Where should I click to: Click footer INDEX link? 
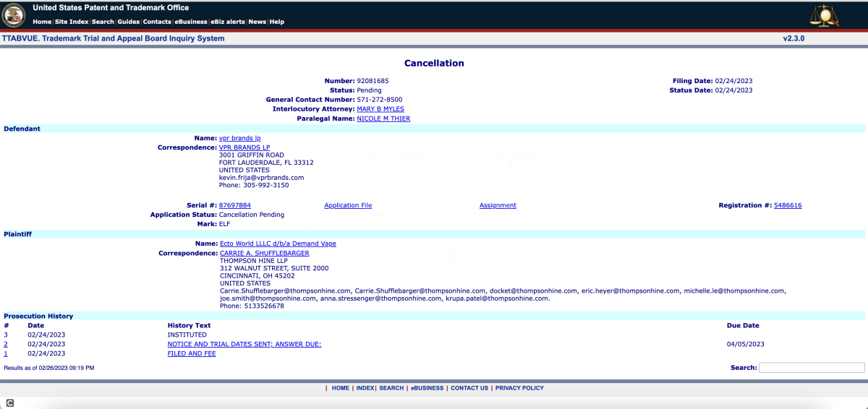[x=365, y=388]
